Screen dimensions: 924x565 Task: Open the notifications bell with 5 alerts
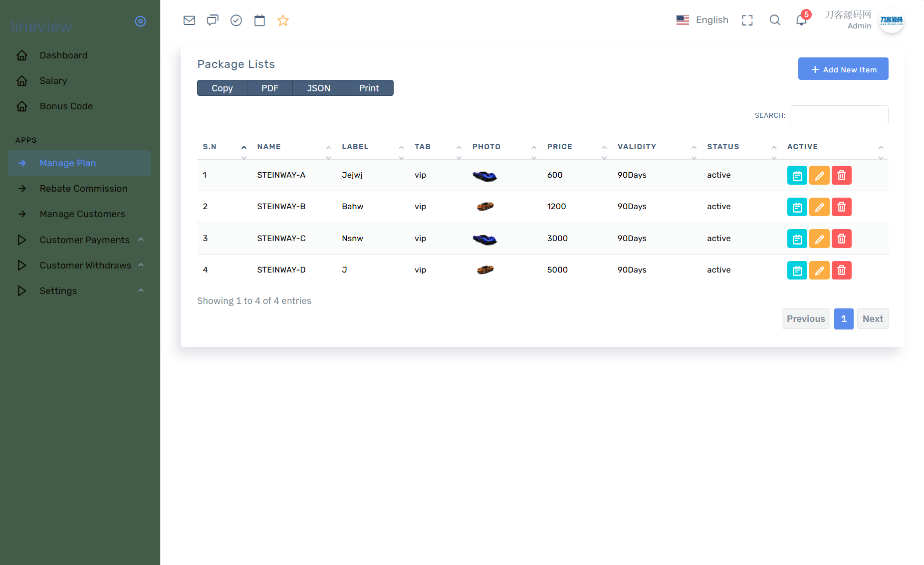(801, 20)
